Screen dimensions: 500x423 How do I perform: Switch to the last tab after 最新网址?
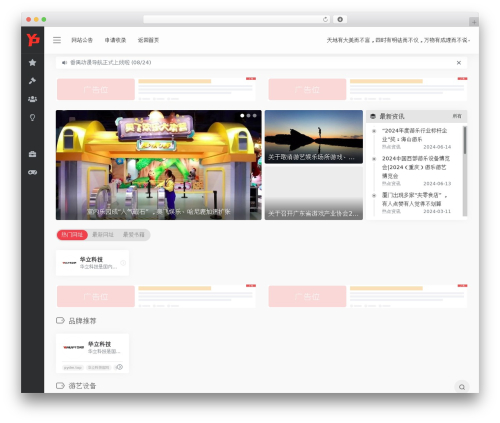pos(134,235)
